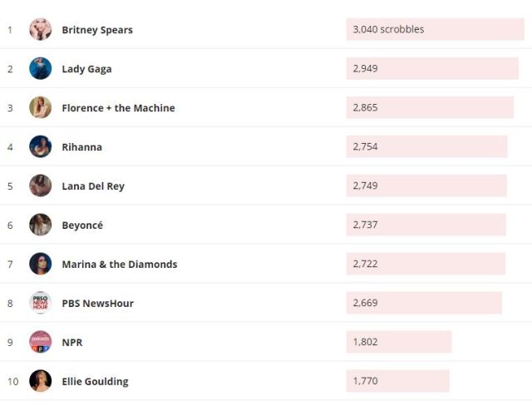Click Florence + the Machine avatar

pyautogui.click(x=40, y=108)
